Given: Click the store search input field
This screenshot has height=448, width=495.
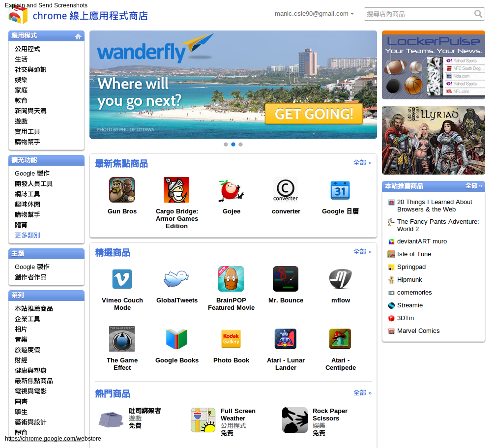Looking at the screenshot, I should [419, 14].
